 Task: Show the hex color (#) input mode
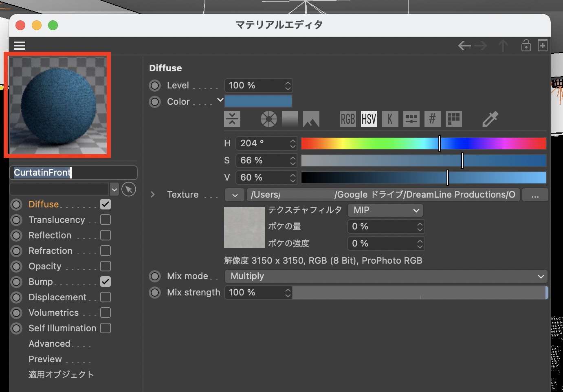(x=432, y=119)
